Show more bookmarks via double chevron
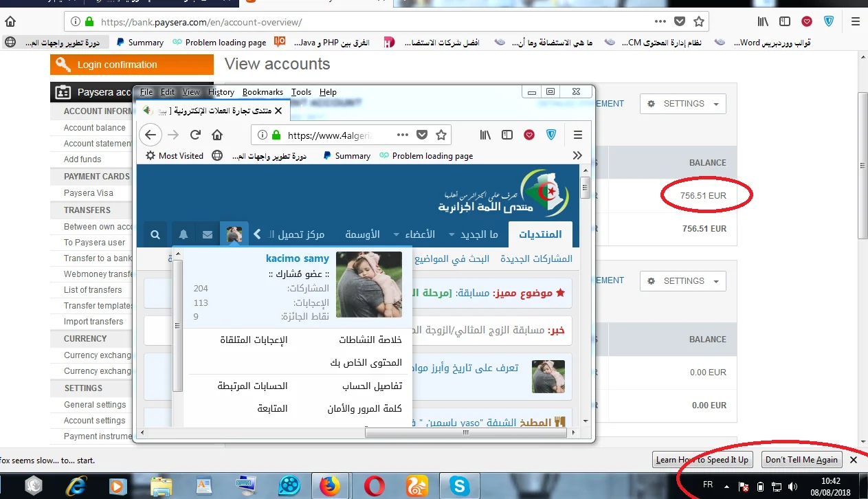The width and height of the screenshot is (868, 499). [x=577, y=156]
